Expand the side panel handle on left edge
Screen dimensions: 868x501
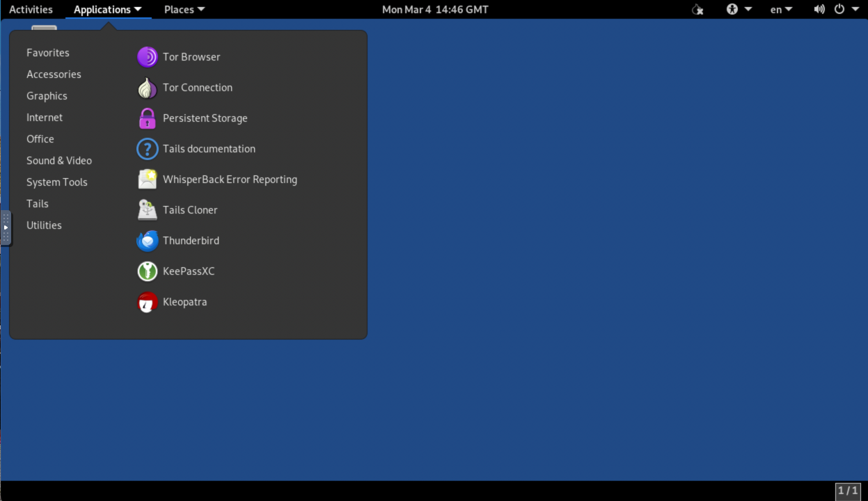tap(6, 228)
